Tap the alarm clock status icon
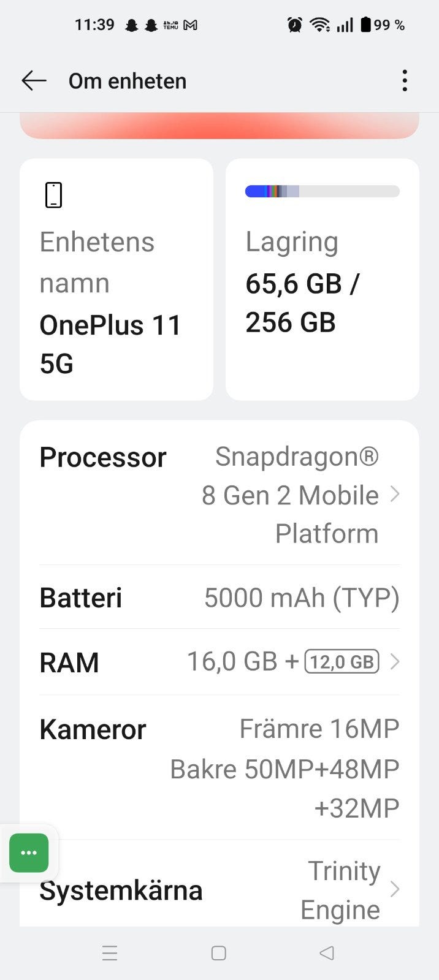The height and width of the screenshot is (980, 439). (295, 25)
